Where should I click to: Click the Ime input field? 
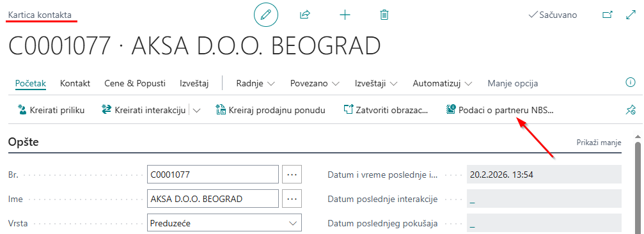click(213, 199)
